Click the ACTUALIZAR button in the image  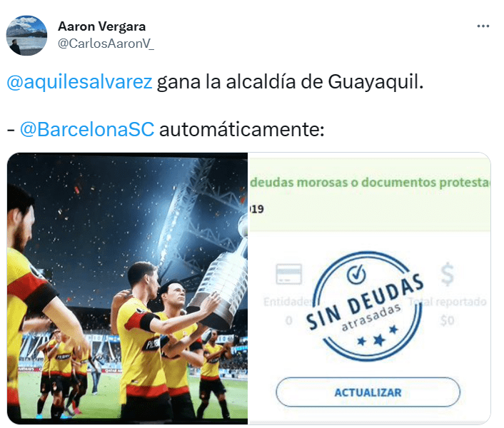368,392
